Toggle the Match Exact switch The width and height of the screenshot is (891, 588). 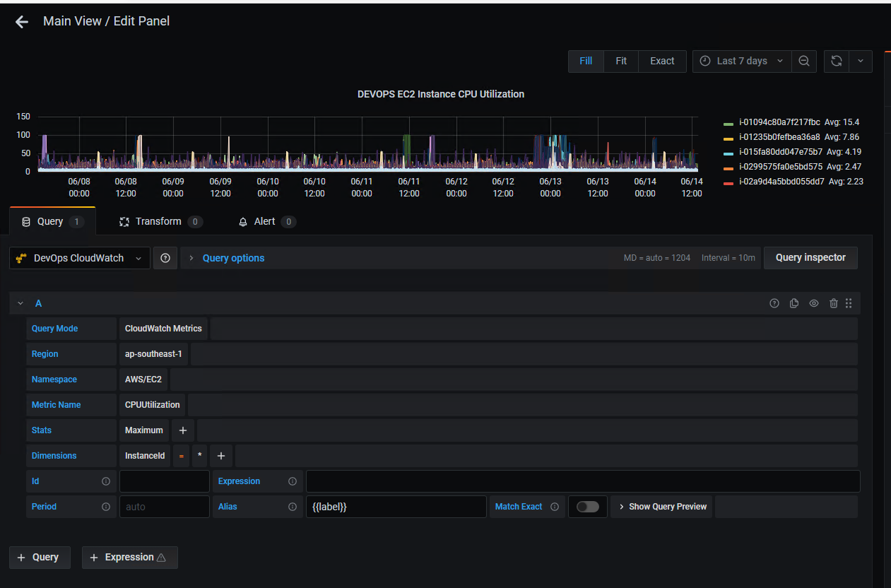588,507
